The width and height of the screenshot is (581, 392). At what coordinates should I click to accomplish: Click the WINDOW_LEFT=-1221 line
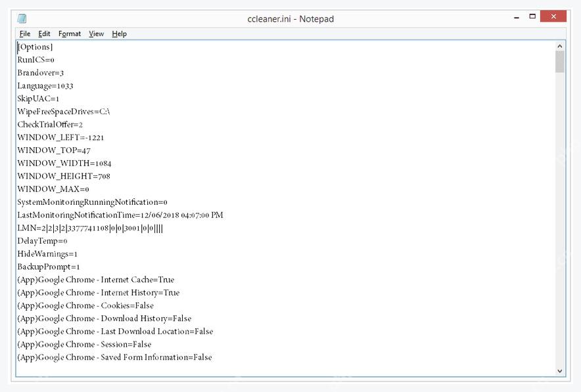(60, 138)
